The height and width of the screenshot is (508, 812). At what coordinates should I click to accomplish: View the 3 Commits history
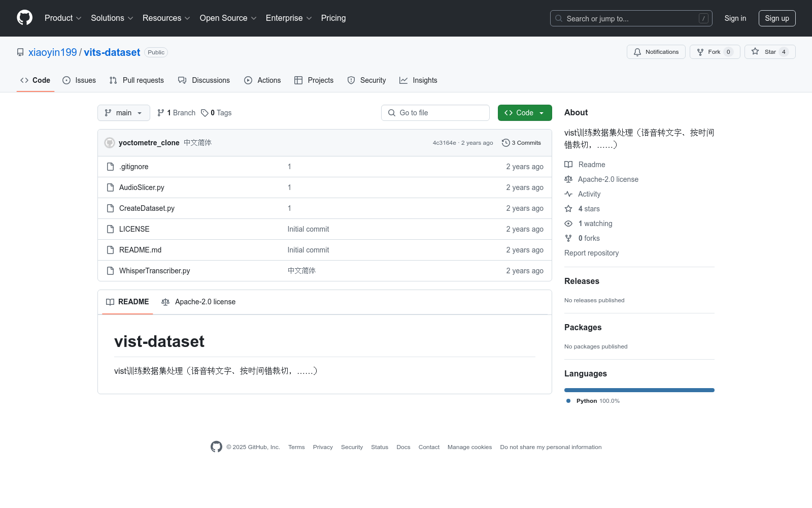point(521,143)
